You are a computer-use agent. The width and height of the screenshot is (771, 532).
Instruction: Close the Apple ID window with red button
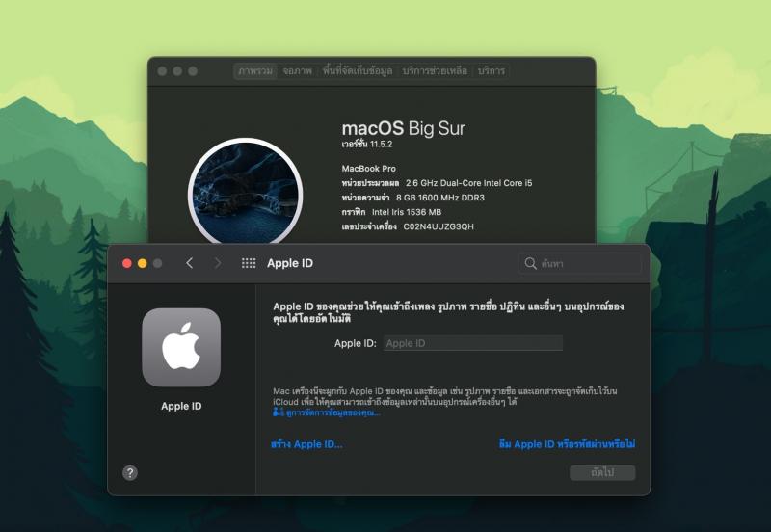tap(127, 263)
